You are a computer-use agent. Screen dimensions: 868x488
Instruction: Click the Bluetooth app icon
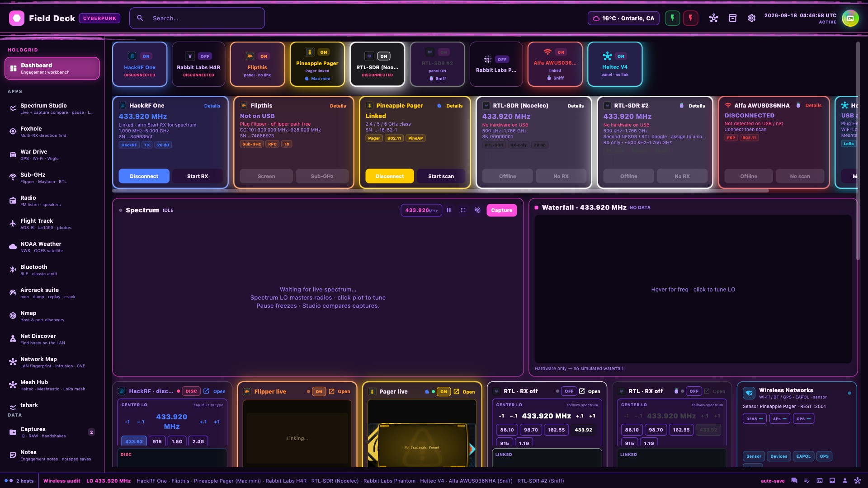13,270
